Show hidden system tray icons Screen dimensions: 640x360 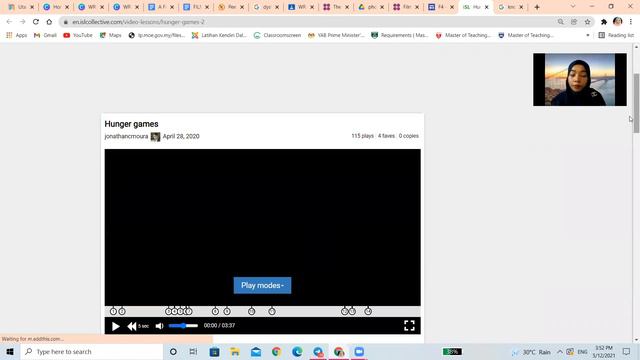tap(560, 352)
